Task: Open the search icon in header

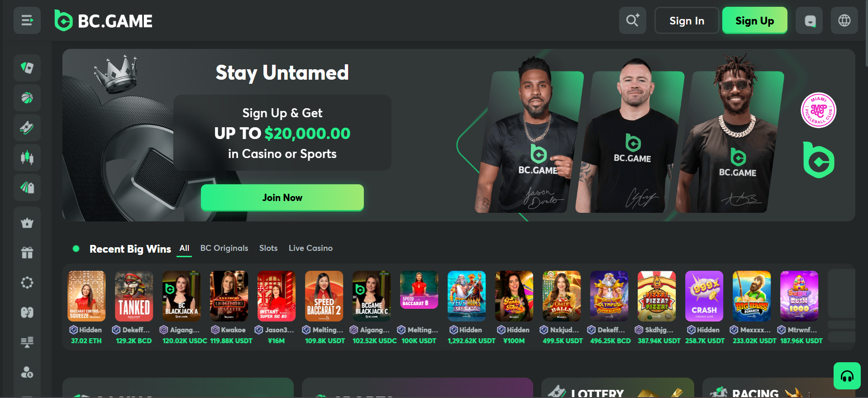Action: click(633, 20)
